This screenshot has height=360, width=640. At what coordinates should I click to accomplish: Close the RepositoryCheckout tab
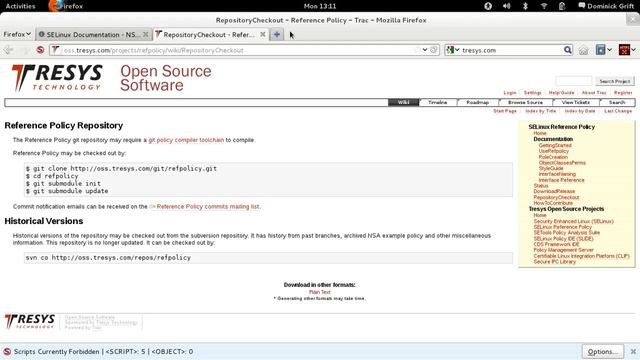(263, 34)
